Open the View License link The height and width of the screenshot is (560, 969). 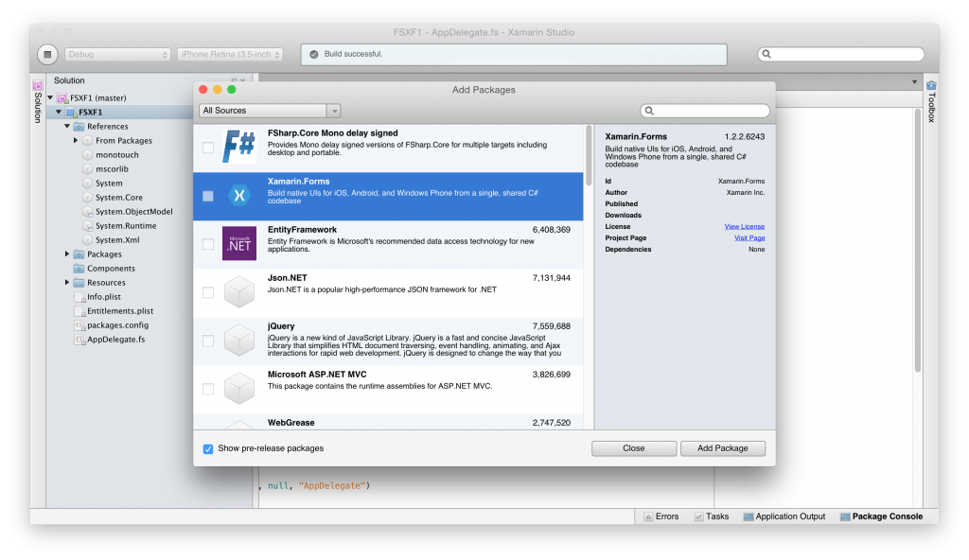point(745,227)
